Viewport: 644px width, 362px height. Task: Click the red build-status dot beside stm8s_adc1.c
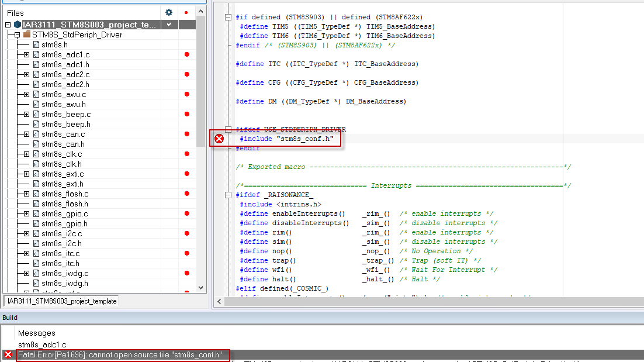tap(186, 55)
